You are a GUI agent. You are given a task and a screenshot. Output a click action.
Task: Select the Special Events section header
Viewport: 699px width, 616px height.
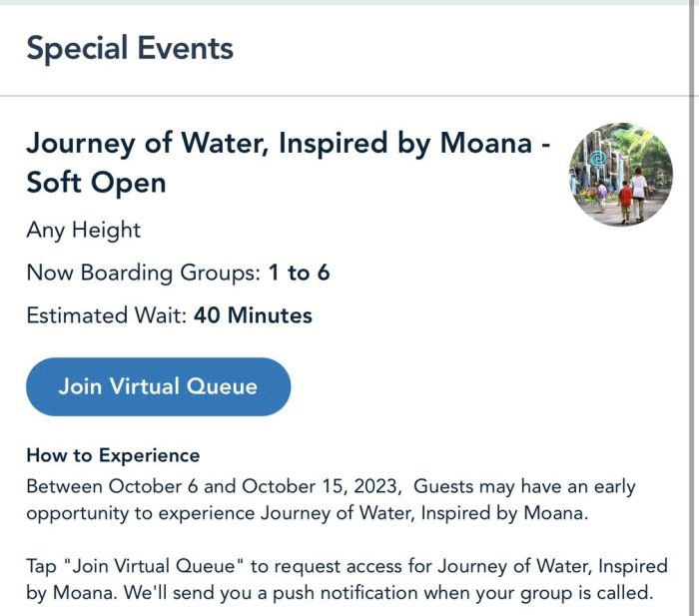[x=130, y=48]
